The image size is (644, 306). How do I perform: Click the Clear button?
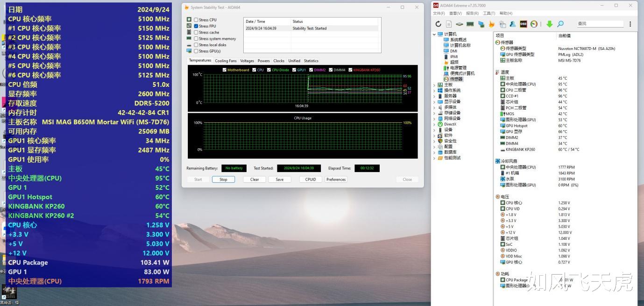pos(255,180)
